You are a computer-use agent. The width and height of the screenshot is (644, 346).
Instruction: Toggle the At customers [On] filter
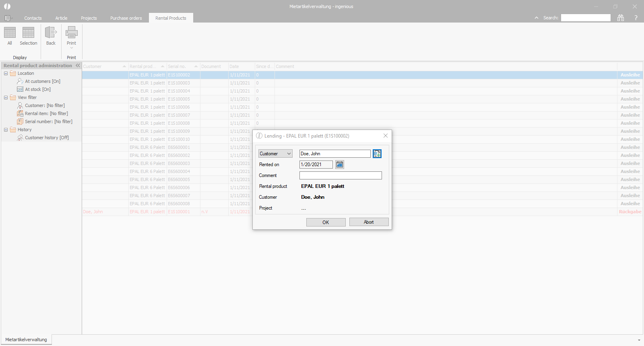pyautogui.click(x=42, y=81)
